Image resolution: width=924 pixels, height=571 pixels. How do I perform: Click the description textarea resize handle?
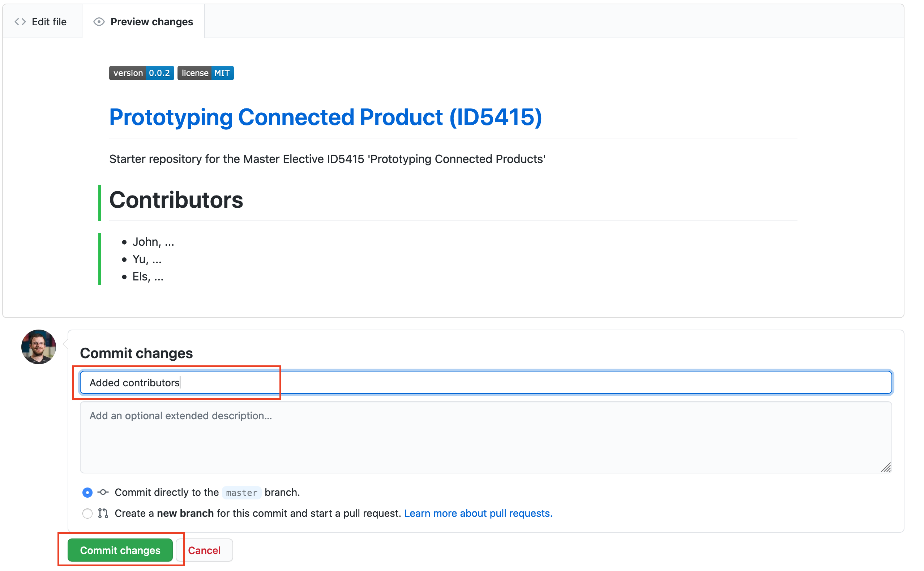(x=885, y=467)
